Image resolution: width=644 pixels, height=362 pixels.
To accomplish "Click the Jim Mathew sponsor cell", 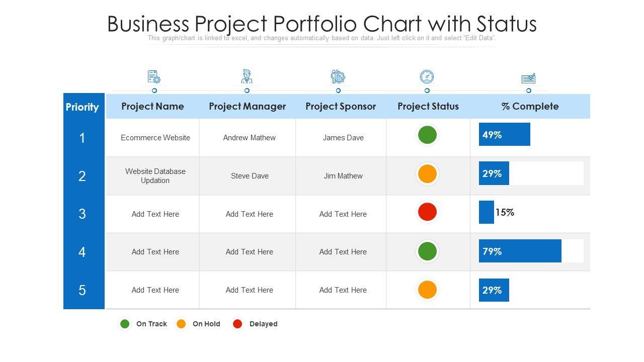I will pyautogui.click(x=343, y=176).
